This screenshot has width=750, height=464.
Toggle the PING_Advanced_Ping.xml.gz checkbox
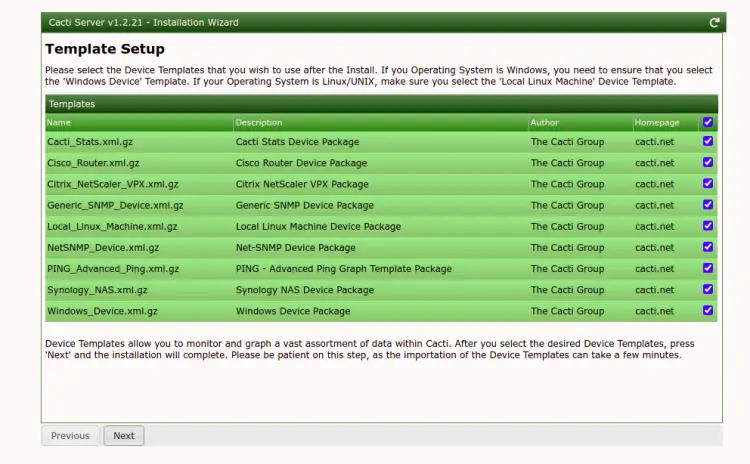click(708, 268)
